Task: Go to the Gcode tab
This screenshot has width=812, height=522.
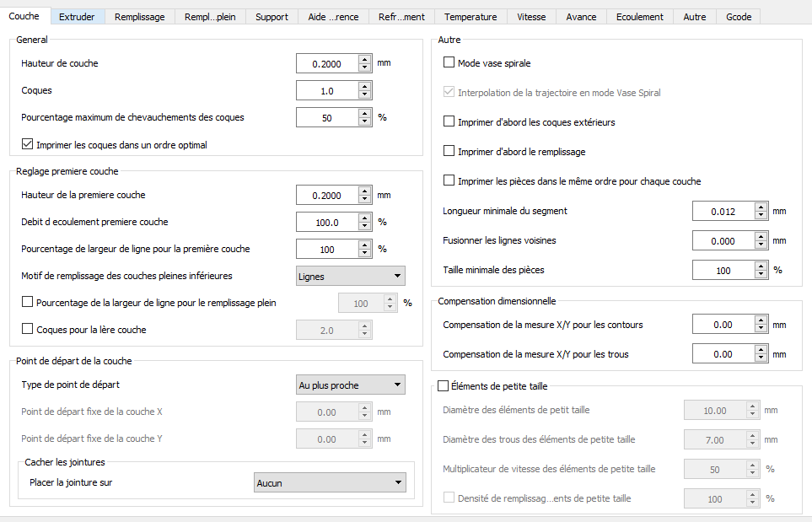Action: click(739, 17)
